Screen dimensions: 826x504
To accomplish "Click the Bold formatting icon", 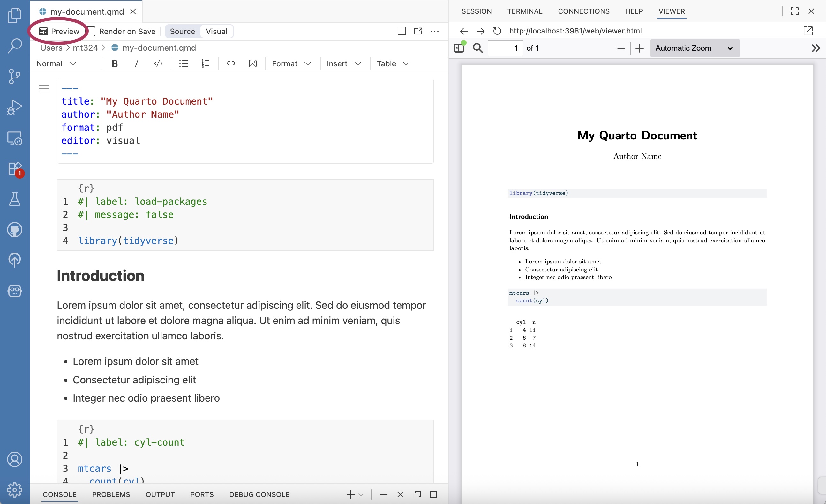I will tap(115, 64).
